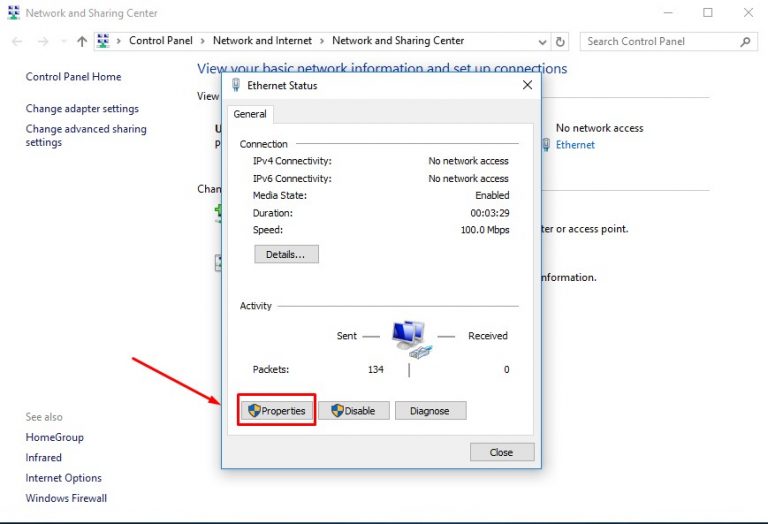The width and height of the screenshot is (768, 524).
Task: Go up one level with Up arrow
Action: tap(82, 42)
